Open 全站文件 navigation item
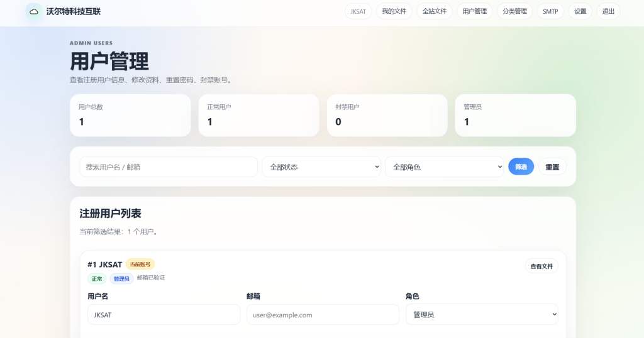644x338 pixels. (x=434, y=11)
